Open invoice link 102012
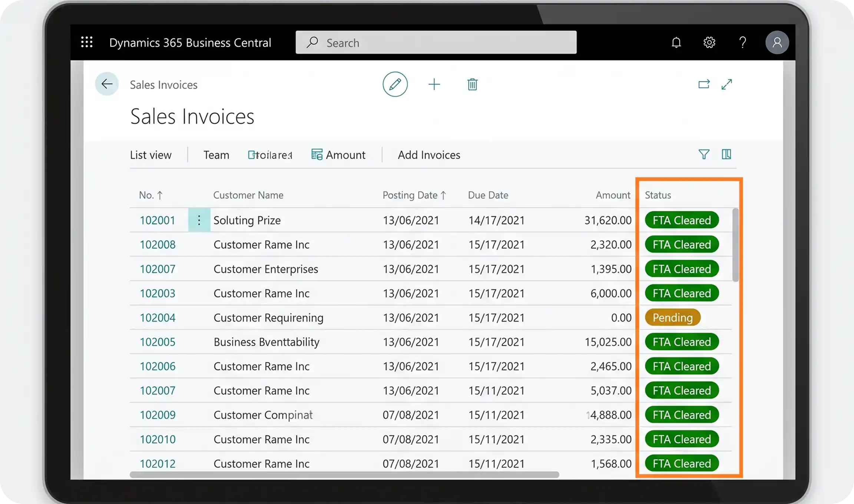Screen dimensions: 854x504 [158, 464]
